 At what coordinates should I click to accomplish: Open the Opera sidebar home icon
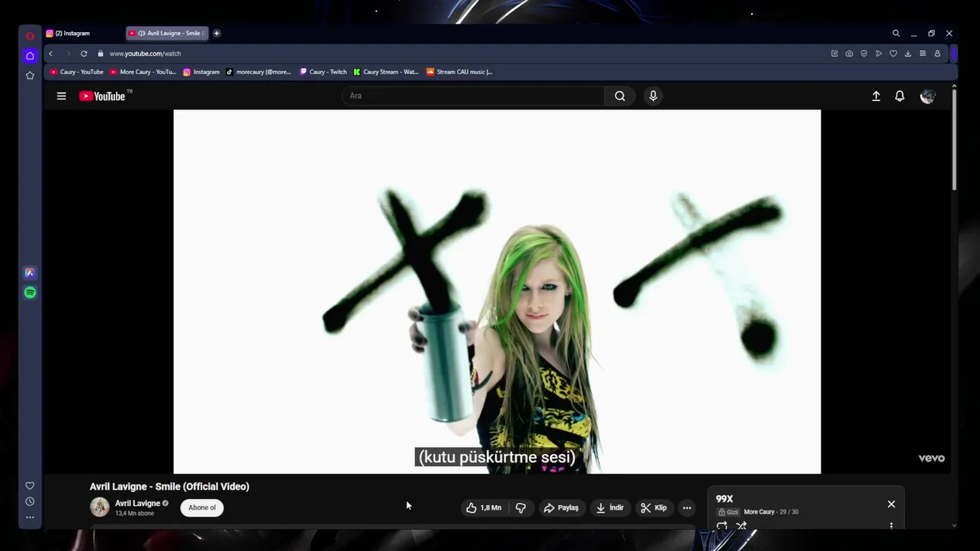point(30,56)
